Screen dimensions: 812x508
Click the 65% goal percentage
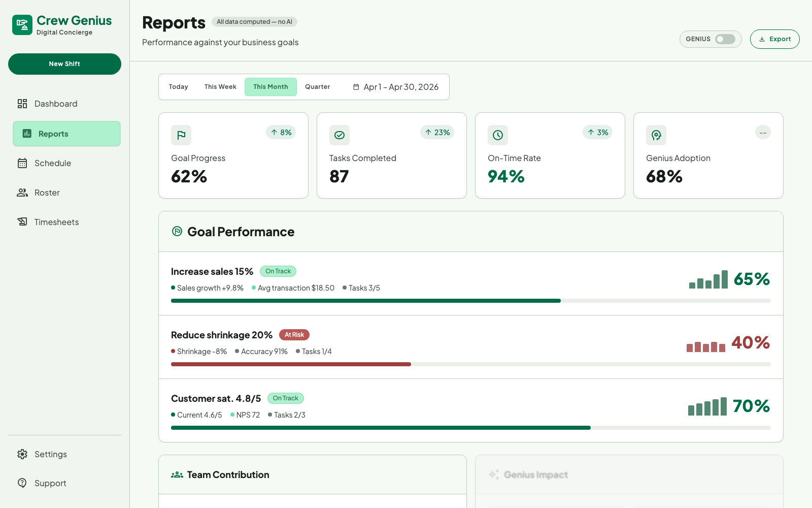click(752, 279)
